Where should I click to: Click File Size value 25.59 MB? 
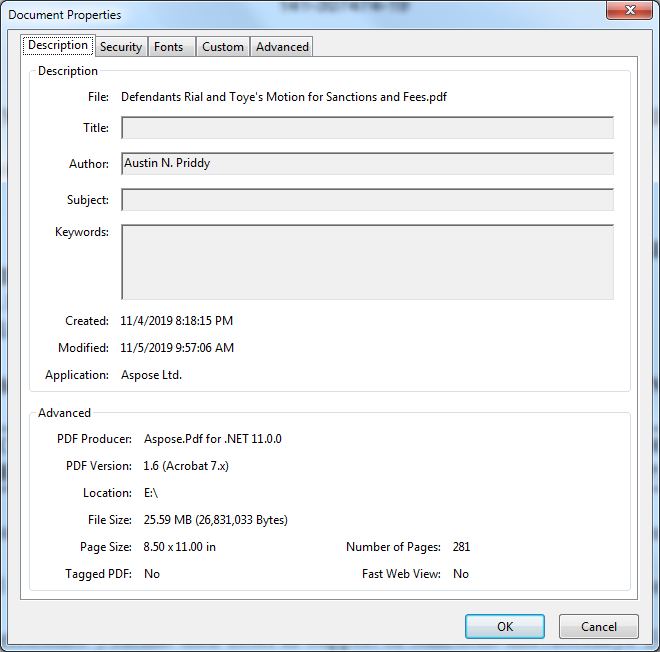[x=216, y=520]
